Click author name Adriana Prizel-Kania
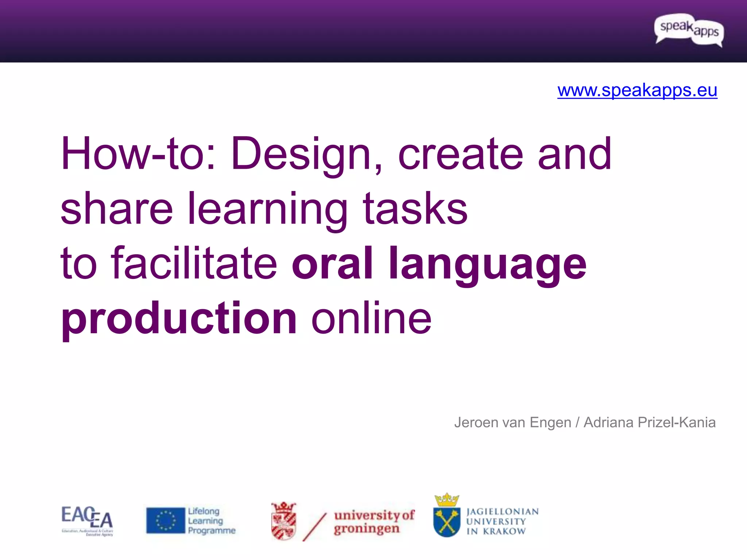This screenshot has width=747, height=560. point(649,423)
